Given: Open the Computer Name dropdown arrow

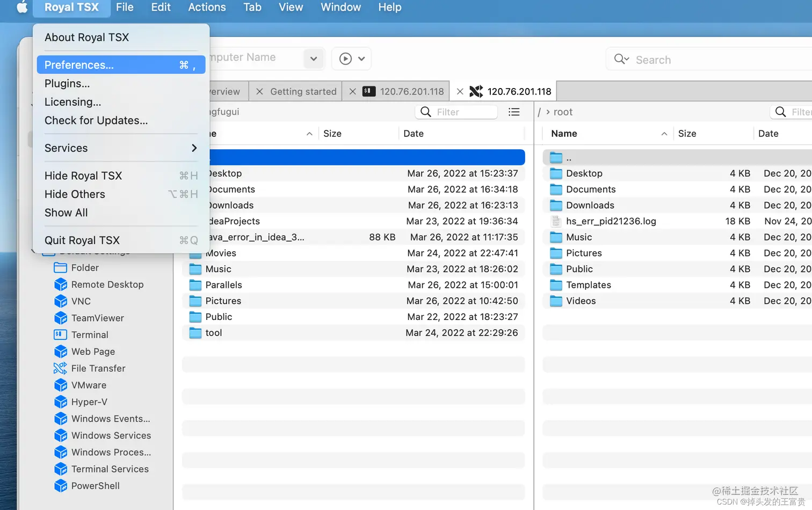Looking at the screenshot, I should coord(314,59).
